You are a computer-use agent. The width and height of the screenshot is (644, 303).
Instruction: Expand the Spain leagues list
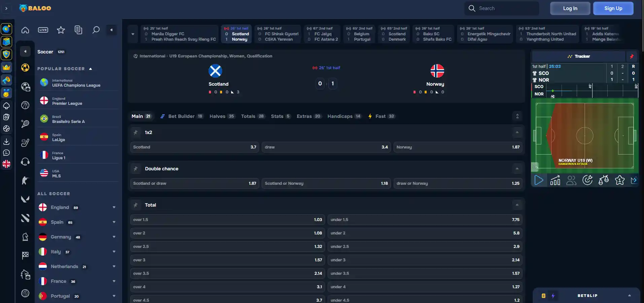[114, 222]
